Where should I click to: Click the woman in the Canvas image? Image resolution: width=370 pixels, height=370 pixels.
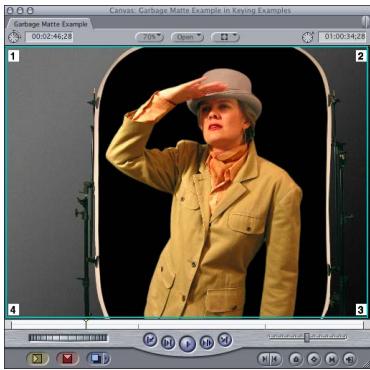207,193
